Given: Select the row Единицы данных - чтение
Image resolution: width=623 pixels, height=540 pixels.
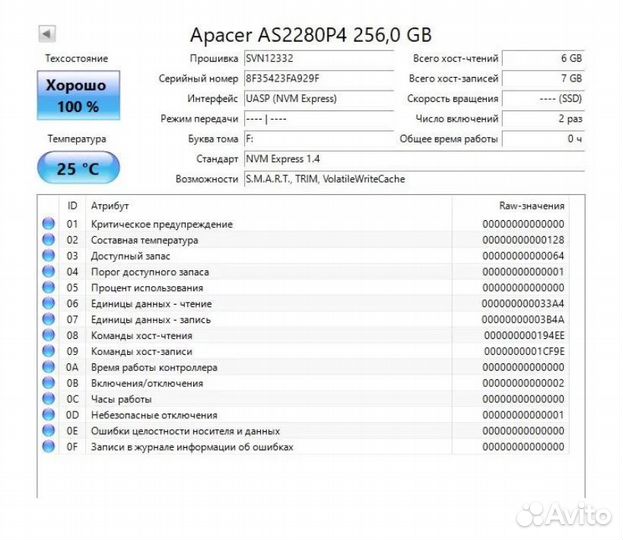Looking at the screenshot, I should (x=305, y=303).
